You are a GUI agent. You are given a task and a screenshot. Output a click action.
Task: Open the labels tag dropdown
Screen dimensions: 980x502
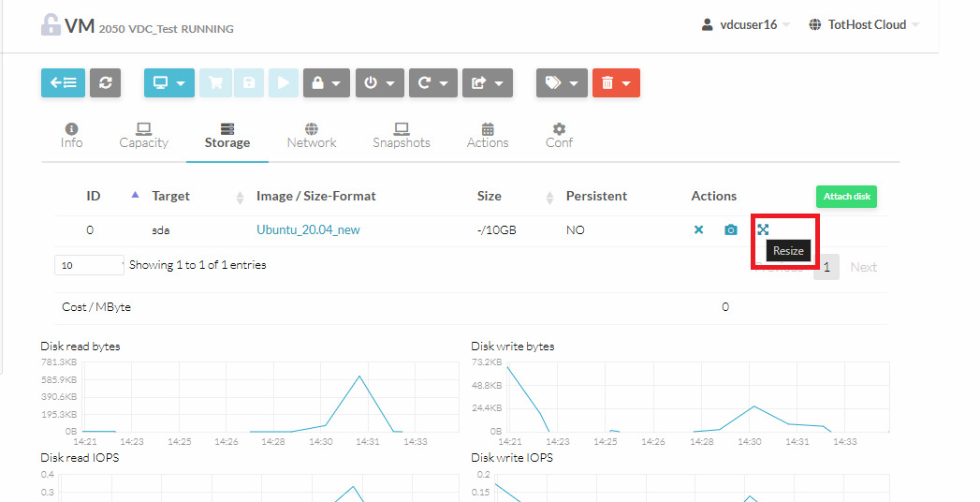point(562,82)
